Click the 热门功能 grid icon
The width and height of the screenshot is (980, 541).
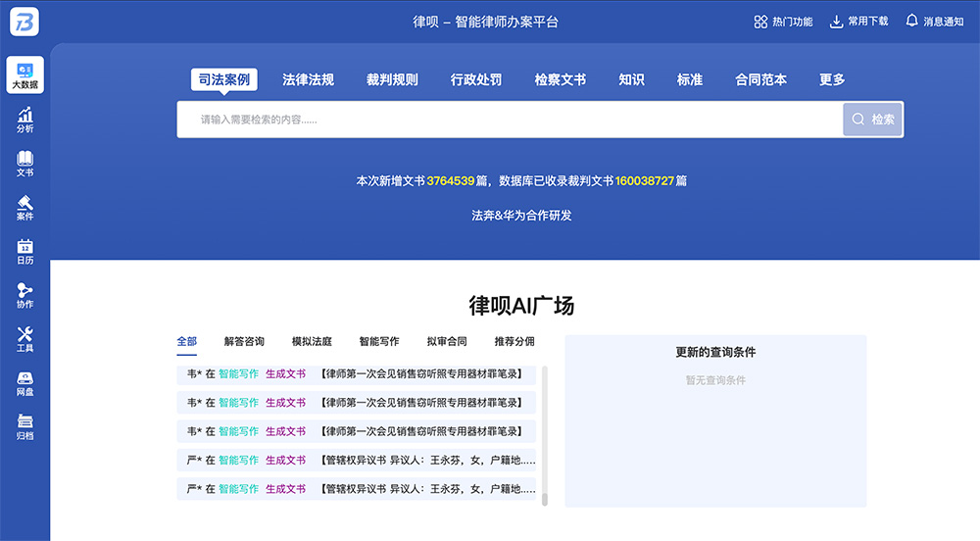click(x=760, y=22)
